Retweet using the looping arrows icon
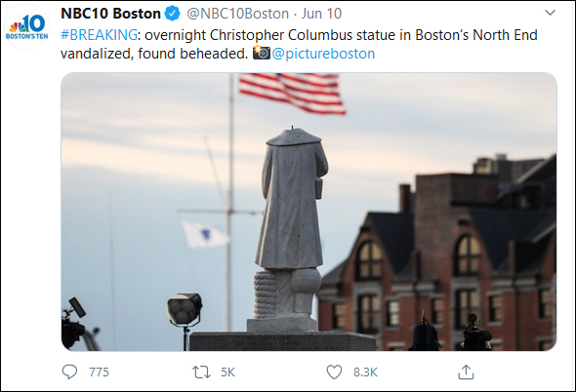Image resolution: width=576 pixels, height=392 pixels. point(201,372)
